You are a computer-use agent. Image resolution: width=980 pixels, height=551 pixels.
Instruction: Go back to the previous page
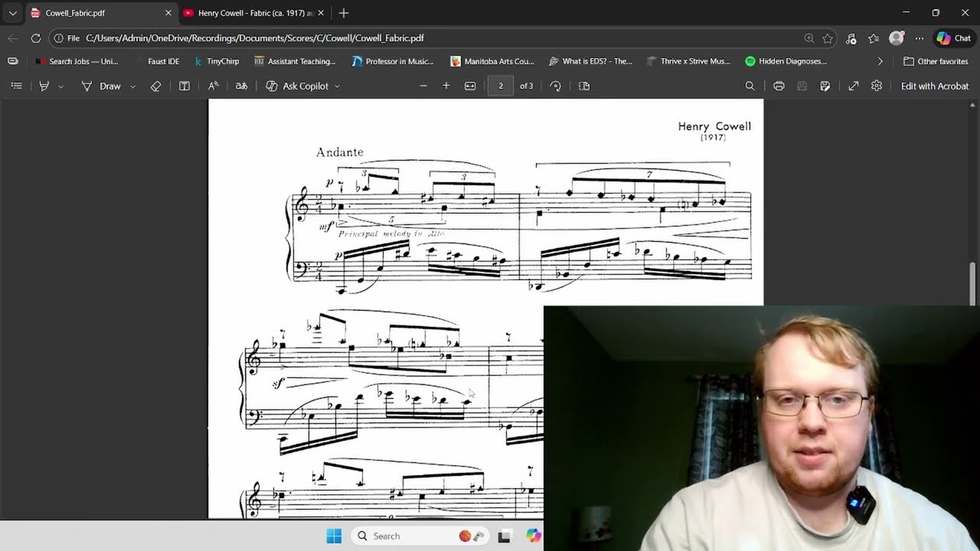(13, 38)
